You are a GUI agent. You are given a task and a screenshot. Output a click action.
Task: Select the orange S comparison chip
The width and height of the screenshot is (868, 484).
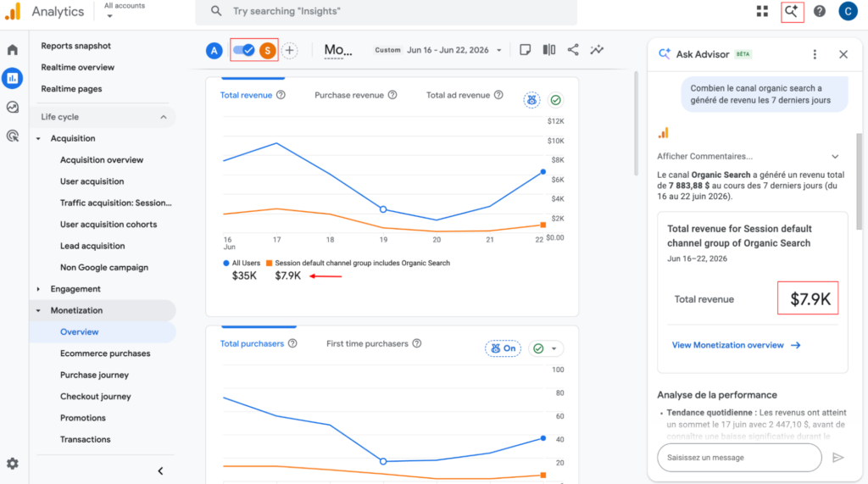(x=267, y=50)
